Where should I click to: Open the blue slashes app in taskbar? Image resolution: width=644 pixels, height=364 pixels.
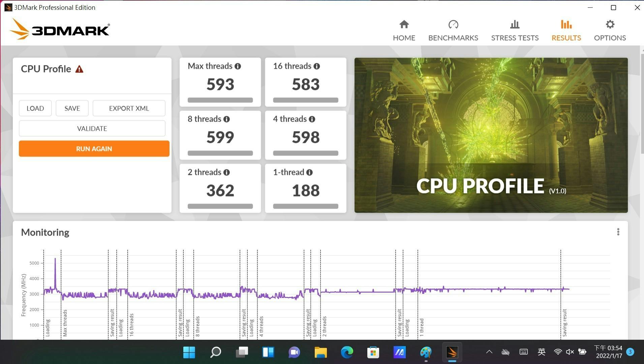tap(399, 352)
